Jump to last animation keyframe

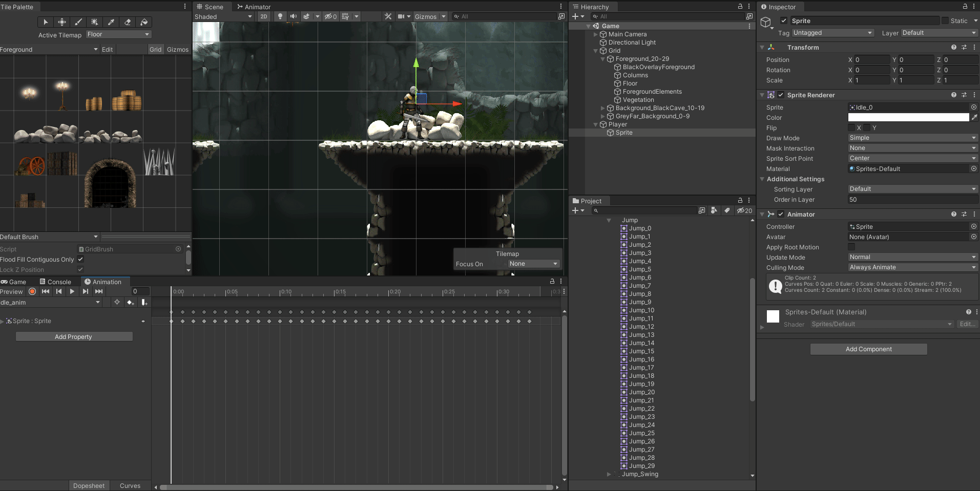tap(99, 291)
